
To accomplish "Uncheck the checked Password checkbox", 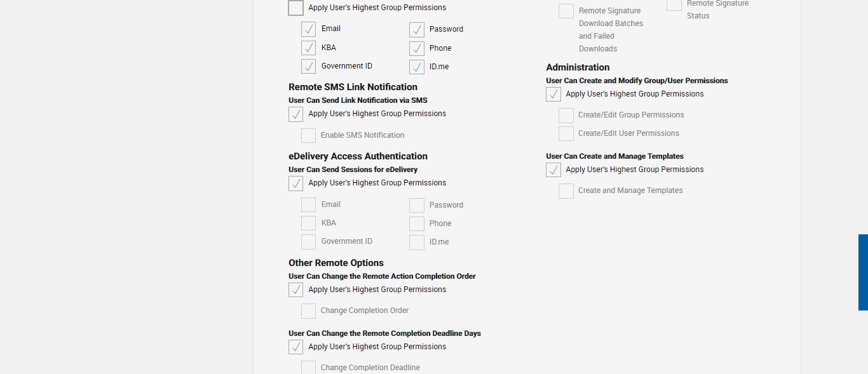I will [x=417, y=30].
